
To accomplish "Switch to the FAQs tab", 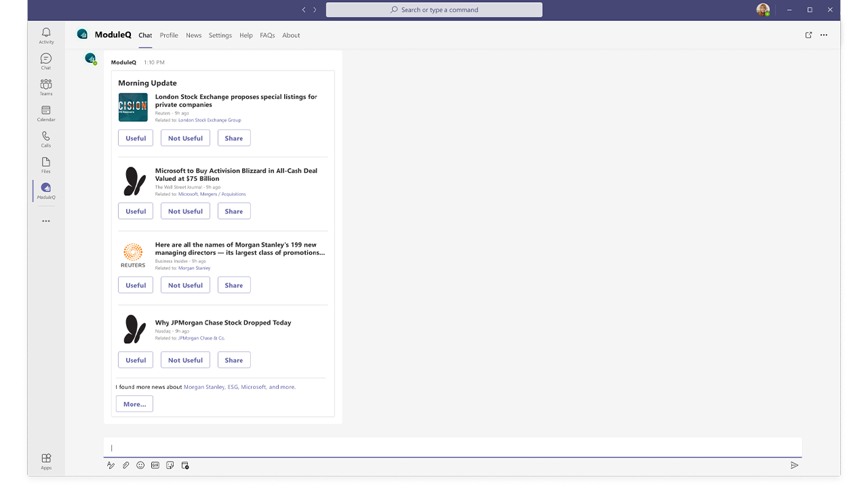I will click(x=267, y=35).
